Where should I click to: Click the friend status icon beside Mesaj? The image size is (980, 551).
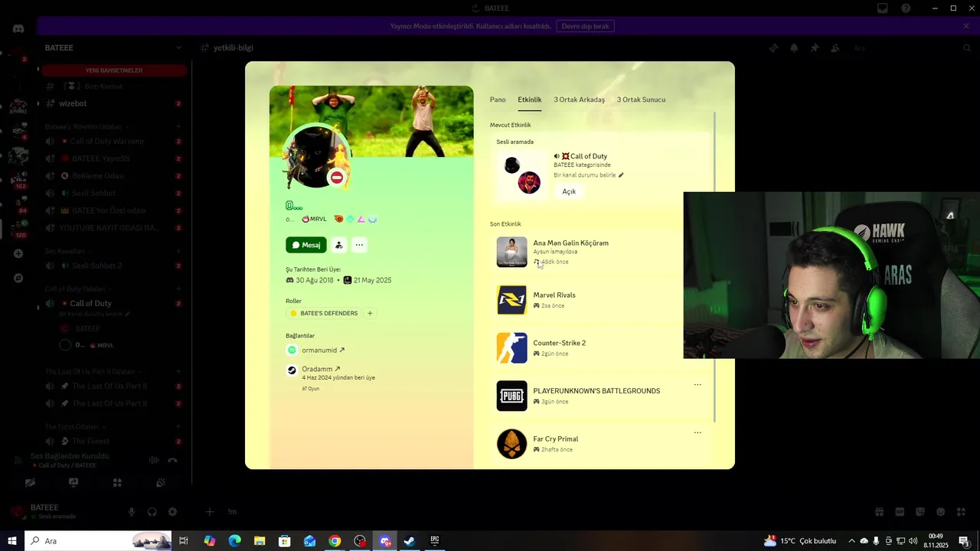(339, 245)
